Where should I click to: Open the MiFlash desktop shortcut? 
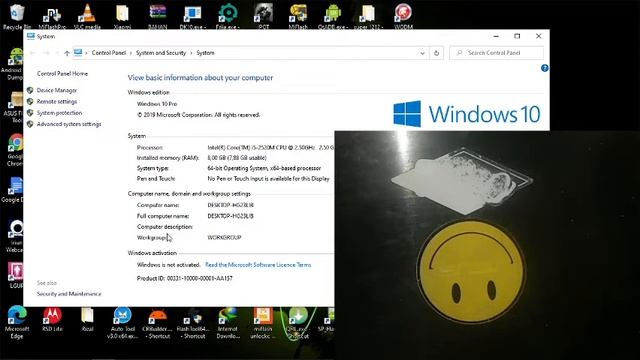[x=298, y=16]
